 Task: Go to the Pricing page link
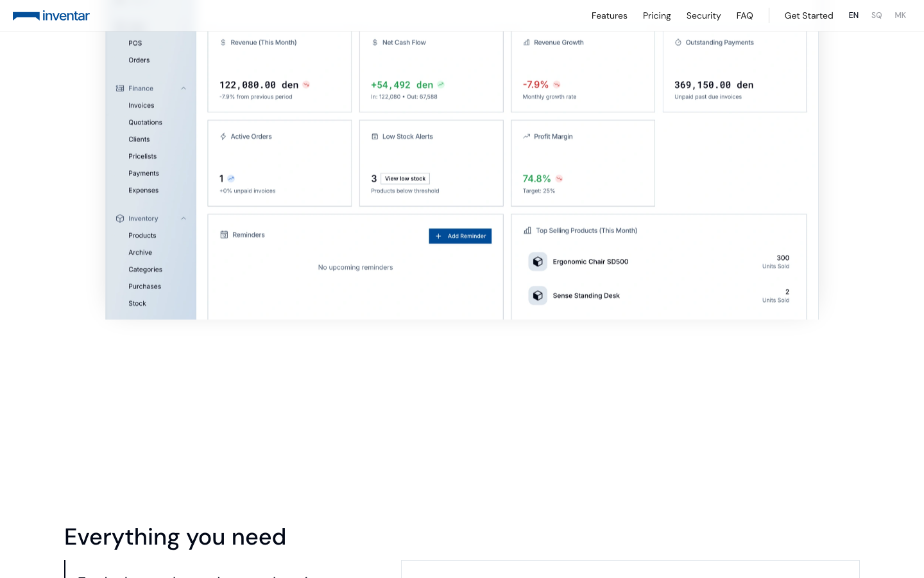point(656,15)
